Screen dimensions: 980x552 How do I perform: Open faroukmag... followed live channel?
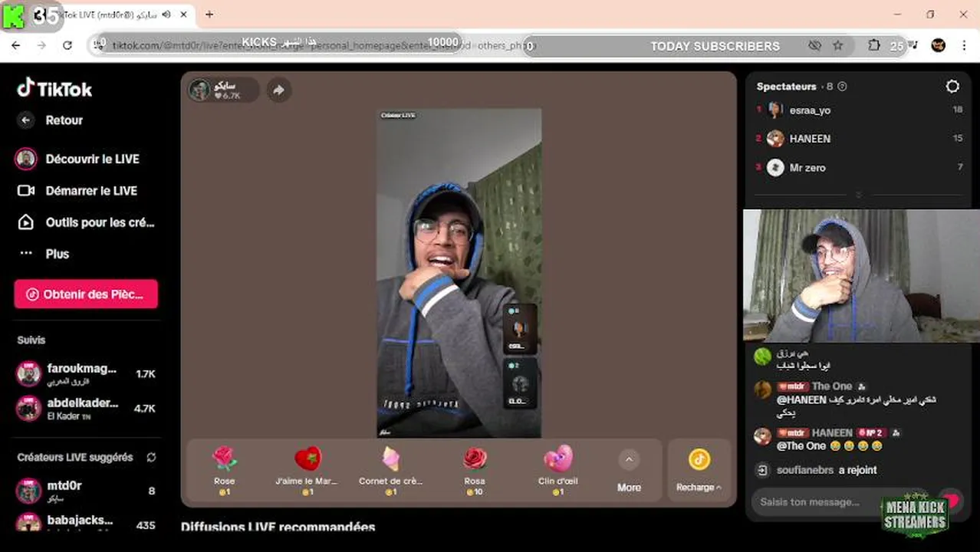86,374
